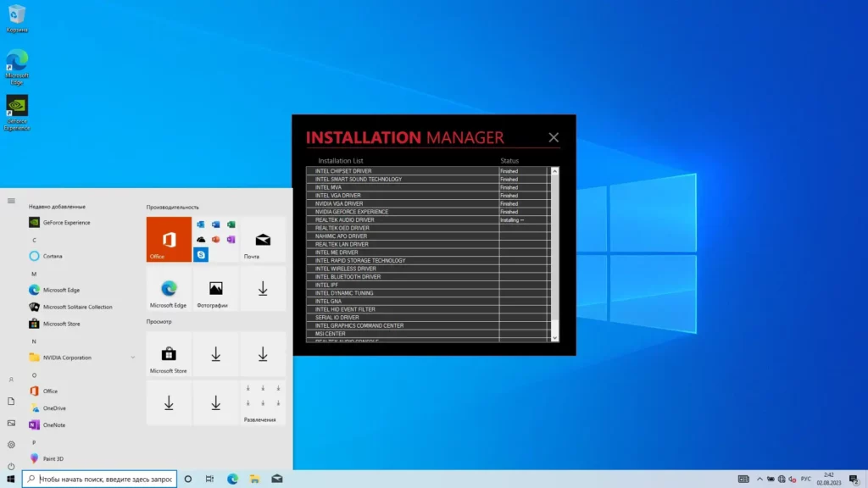
Task: Expand the Start menu hamburger navigation
Action: pos(11,201)
